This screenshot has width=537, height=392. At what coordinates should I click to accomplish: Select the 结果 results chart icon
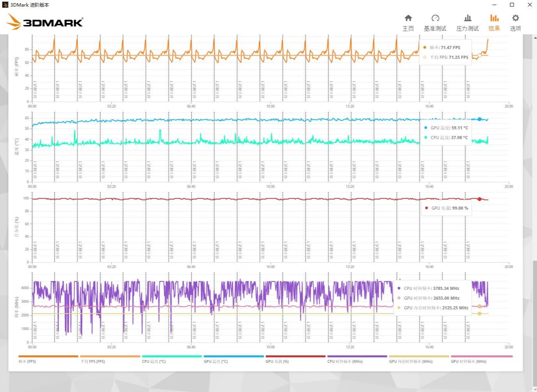click(x=494, y=18)
